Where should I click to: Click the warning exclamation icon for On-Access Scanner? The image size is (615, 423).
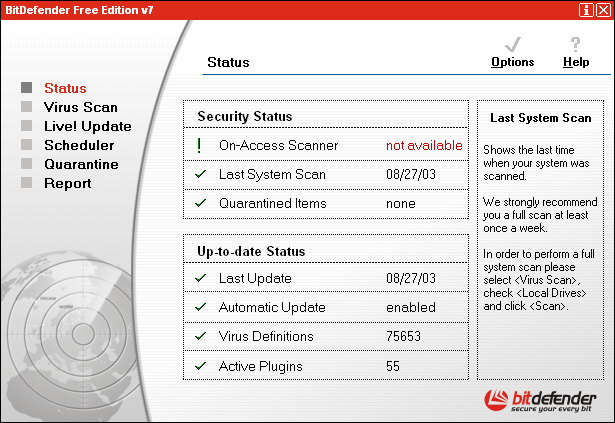(x=199, y=146)
